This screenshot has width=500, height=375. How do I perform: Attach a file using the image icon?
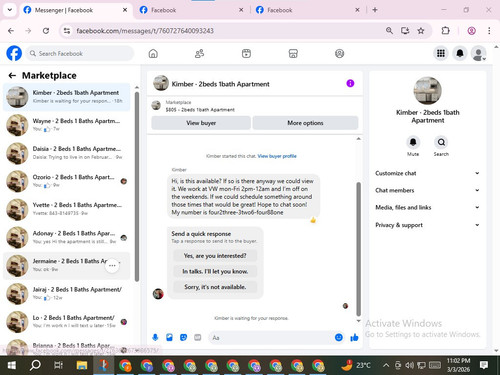pyautogui.click(x=169, y=338)
